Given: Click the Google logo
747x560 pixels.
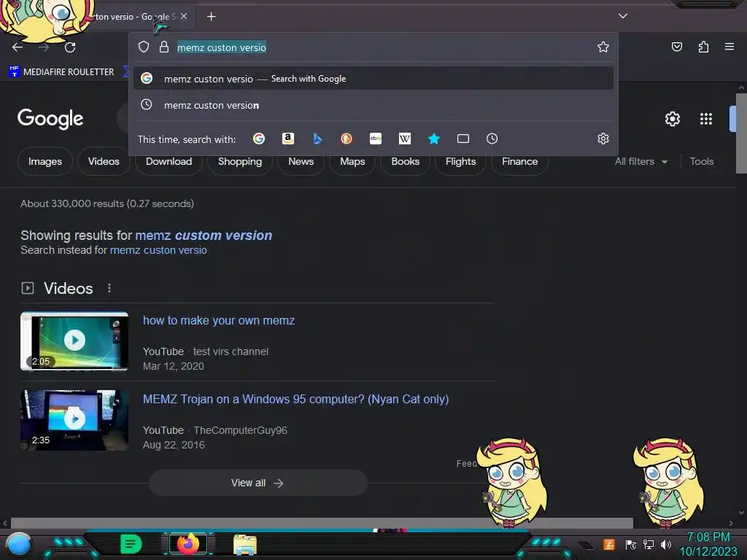Looking at the screenshot, I should tap(50, 119).
